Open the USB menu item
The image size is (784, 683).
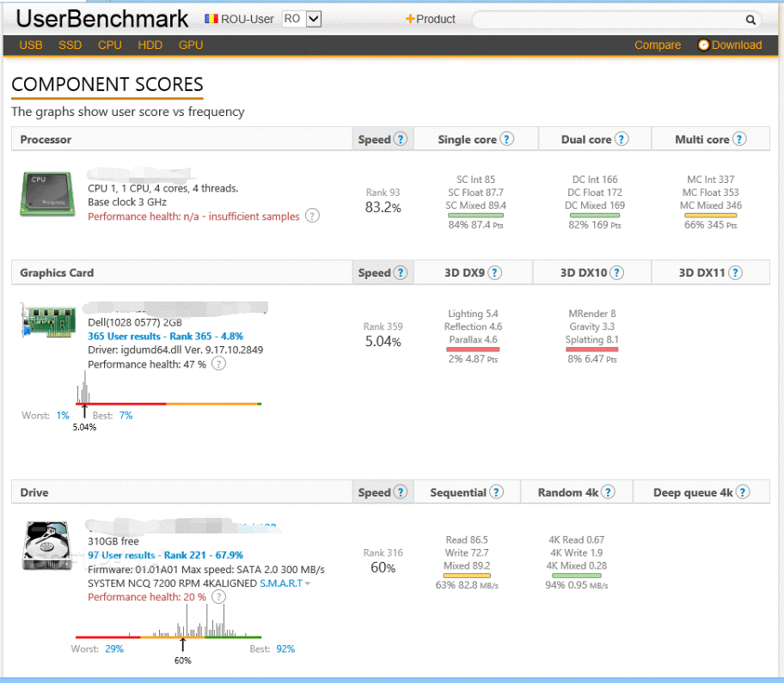pos(31,45)
